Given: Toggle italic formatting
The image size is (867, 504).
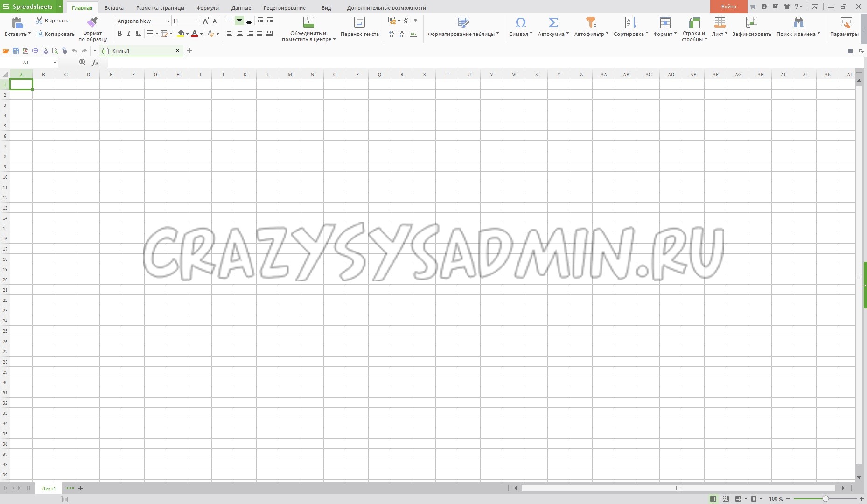Looking at the screenshot, I should 129,34.
